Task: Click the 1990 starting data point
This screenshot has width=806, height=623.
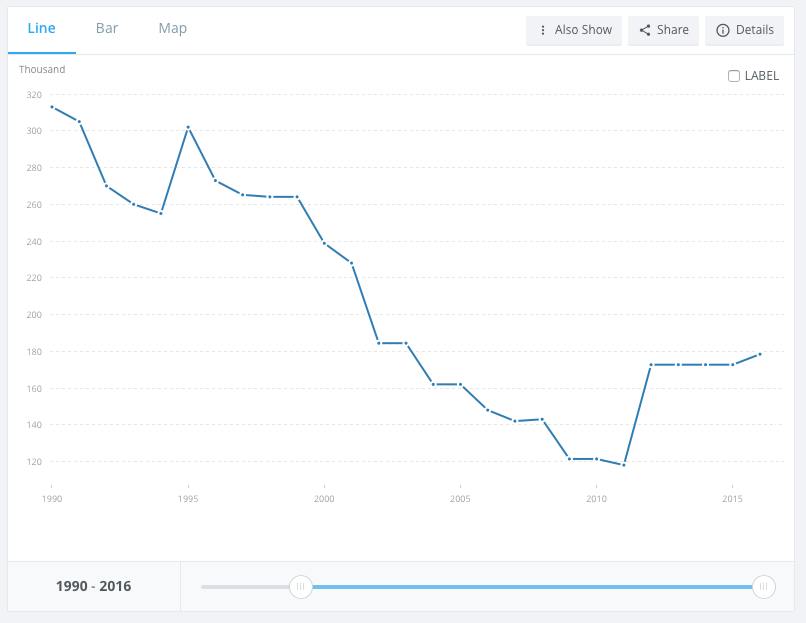Action: (52, 107)
